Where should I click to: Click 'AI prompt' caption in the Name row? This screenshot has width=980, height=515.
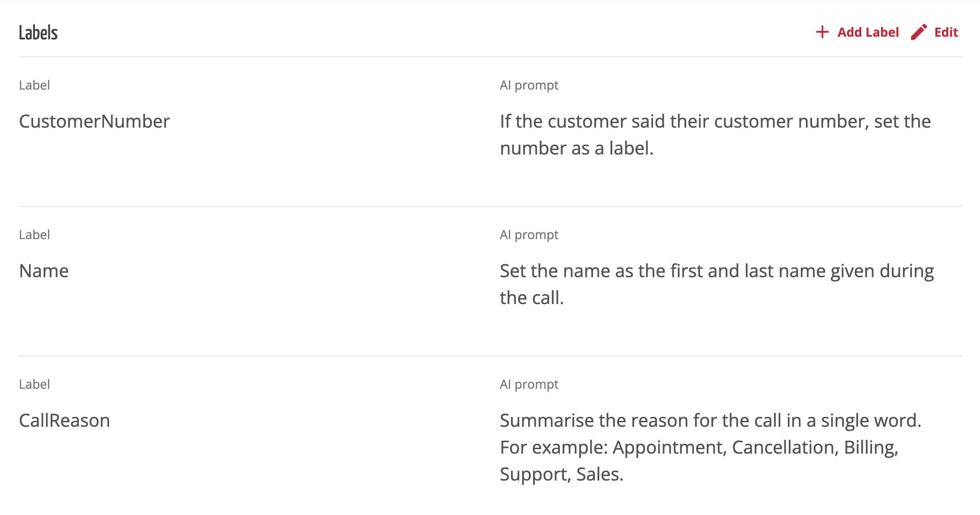point(529,235)
